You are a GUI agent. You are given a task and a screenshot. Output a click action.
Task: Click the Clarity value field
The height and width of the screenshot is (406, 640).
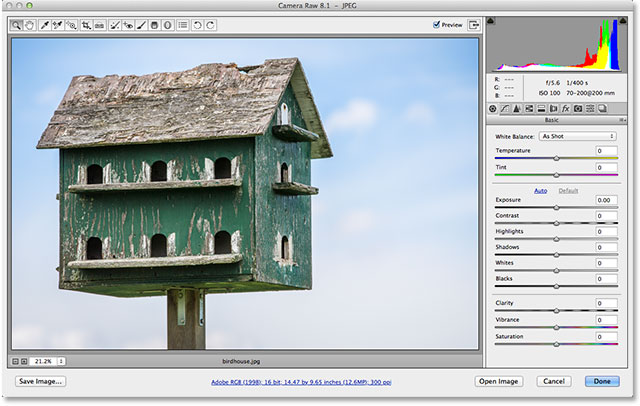pos(606,304)
